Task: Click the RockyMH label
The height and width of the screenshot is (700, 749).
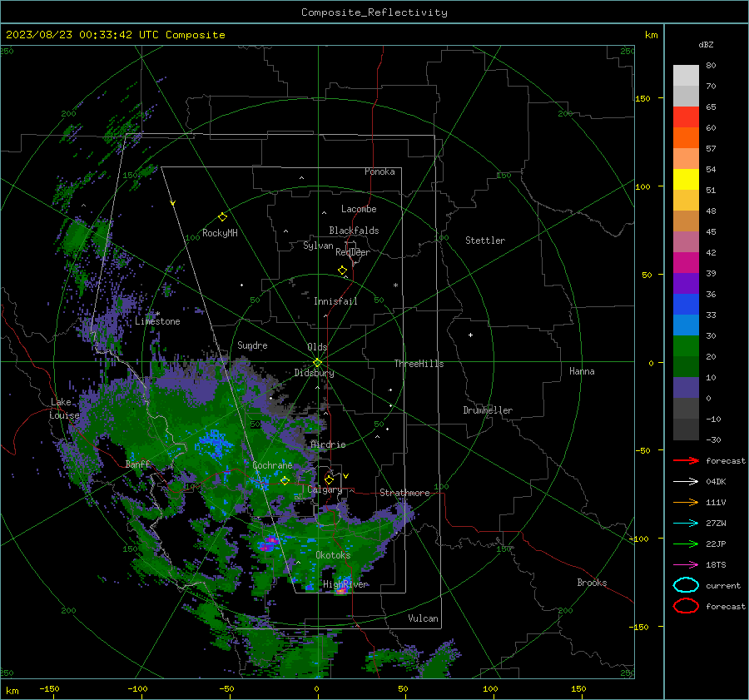Action: (x=220, y=233)
